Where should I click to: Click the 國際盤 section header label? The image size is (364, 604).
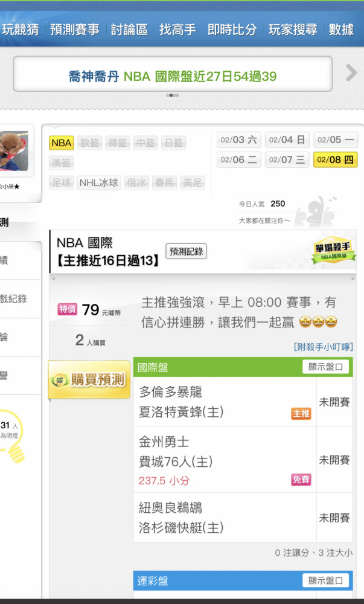(153, 367)
